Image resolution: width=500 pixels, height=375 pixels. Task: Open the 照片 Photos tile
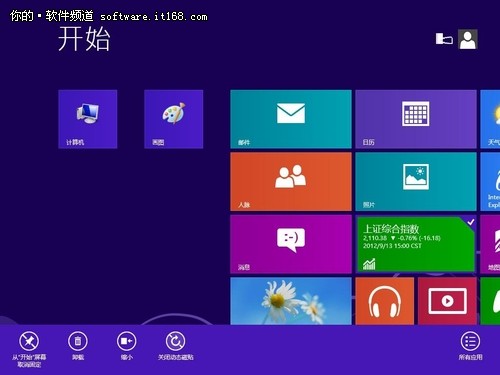point(416,182)
